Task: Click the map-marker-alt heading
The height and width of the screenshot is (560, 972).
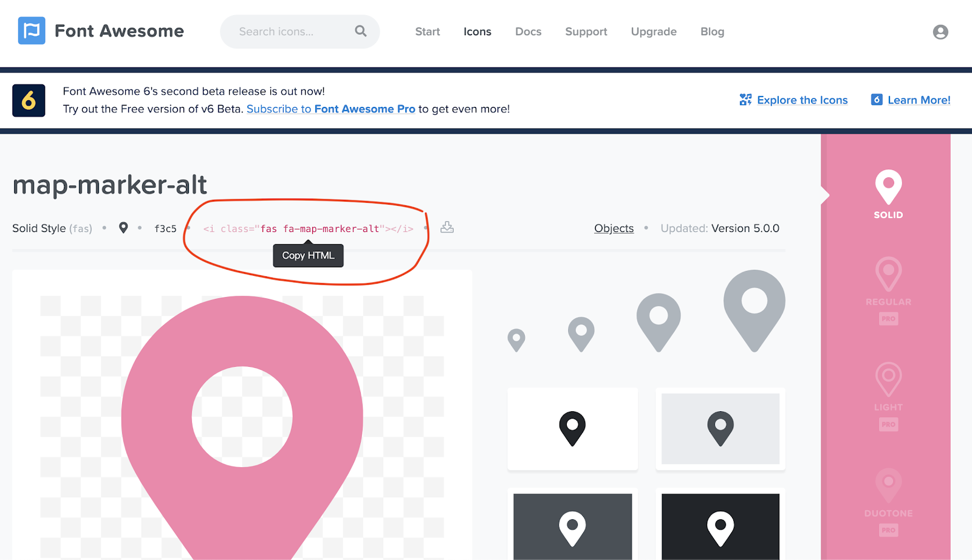Action: (x=110, y=185)
